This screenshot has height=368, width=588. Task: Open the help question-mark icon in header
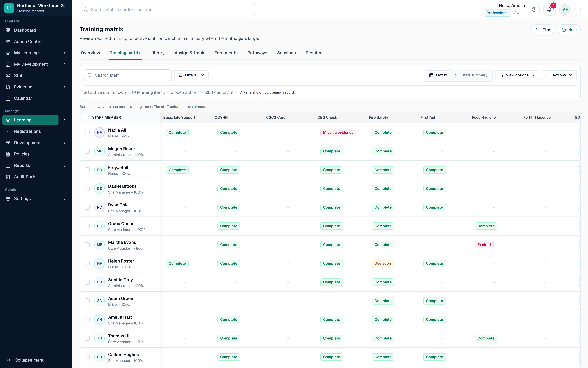[534, 10]
